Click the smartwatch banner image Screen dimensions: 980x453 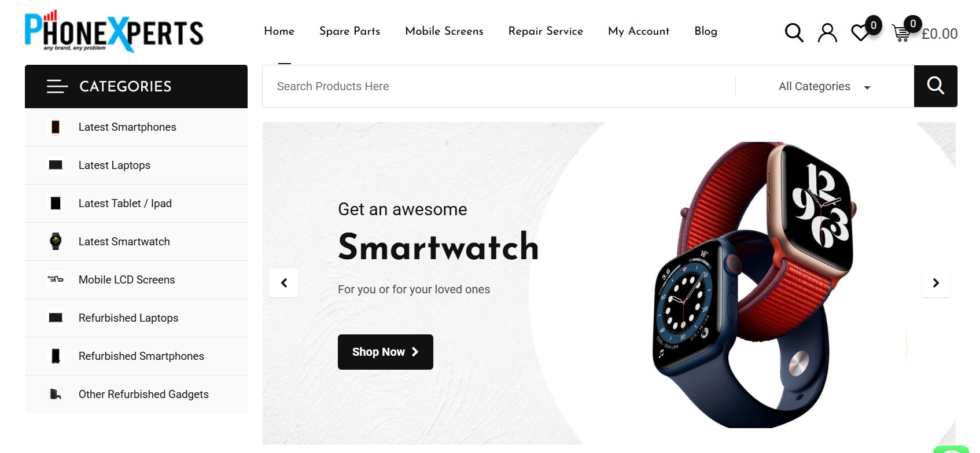[753, 285]
